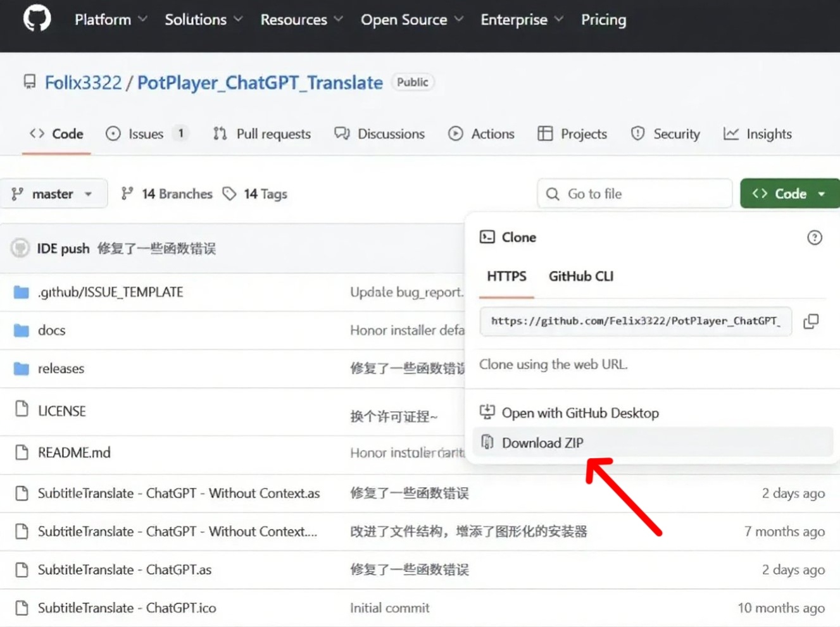Expand the Open Source menu
The height and width of the screenshot is (627, 840).
[412, 20]
